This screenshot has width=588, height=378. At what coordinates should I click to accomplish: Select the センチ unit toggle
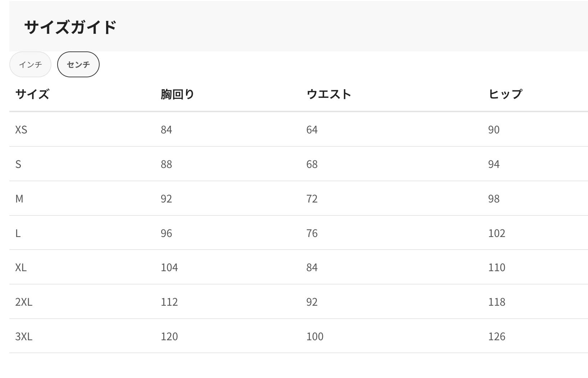tap(78, 64)
